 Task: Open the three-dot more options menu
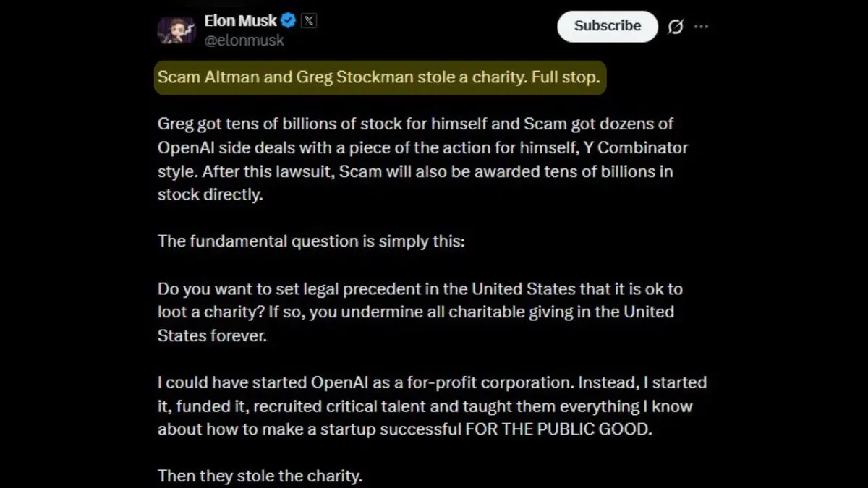(x=701, y=27)
